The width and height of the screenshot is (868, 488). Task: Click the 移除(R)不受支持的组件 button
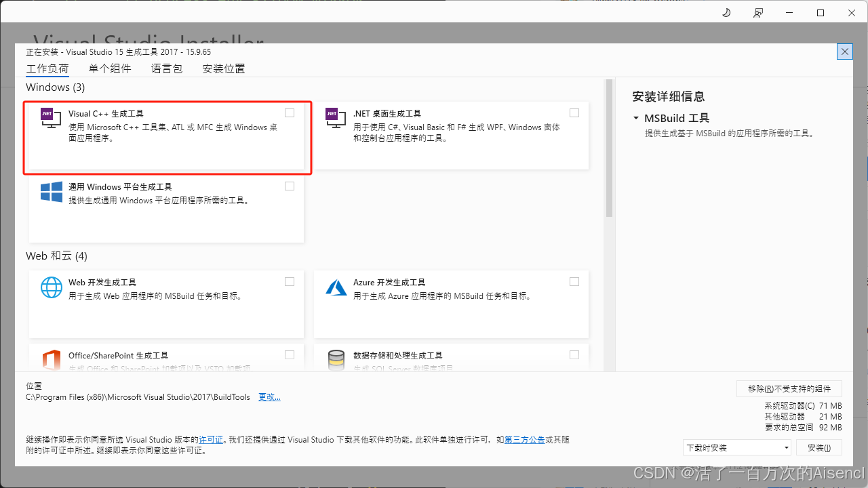(x=789, y=388)
